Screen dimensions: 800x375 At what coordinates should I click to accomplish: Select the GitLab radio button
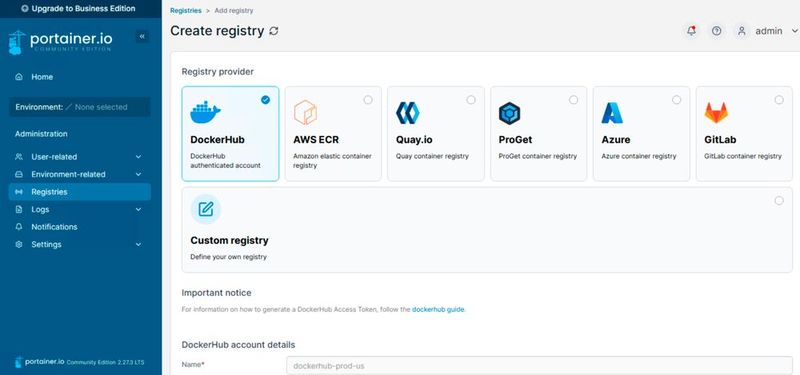tap(779, 100)
